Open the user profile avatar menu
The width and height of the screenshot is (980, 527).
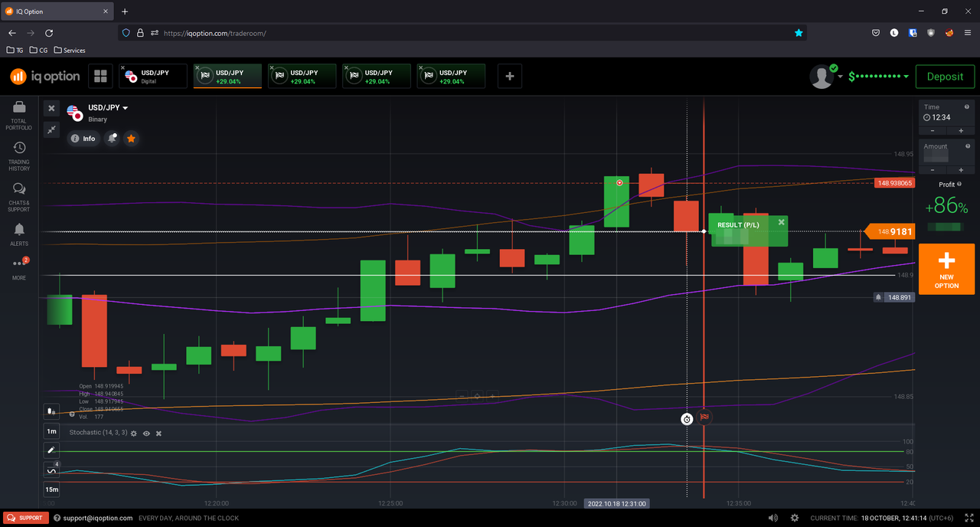tap(822, 77)
